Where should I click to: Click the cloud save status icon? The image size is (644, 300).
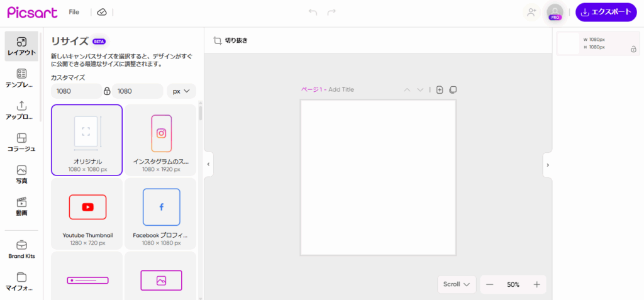[101, 13]
